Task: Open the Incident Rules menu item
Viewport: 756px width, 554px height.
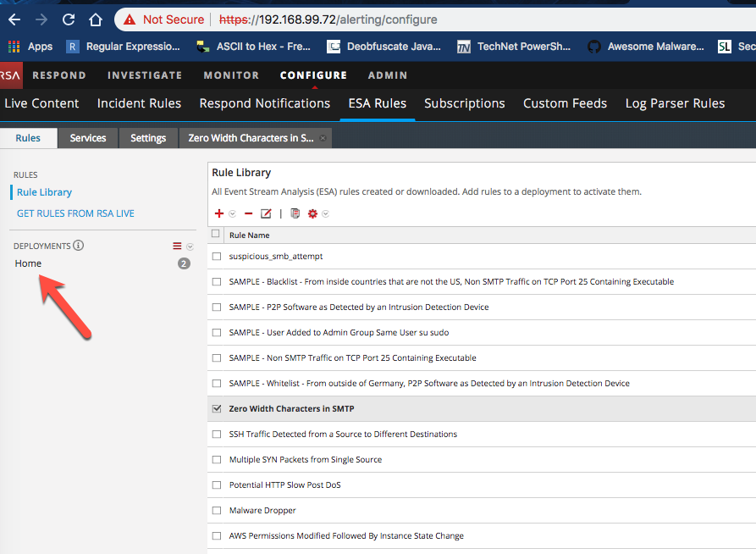Action: click(x=139, y=103)
